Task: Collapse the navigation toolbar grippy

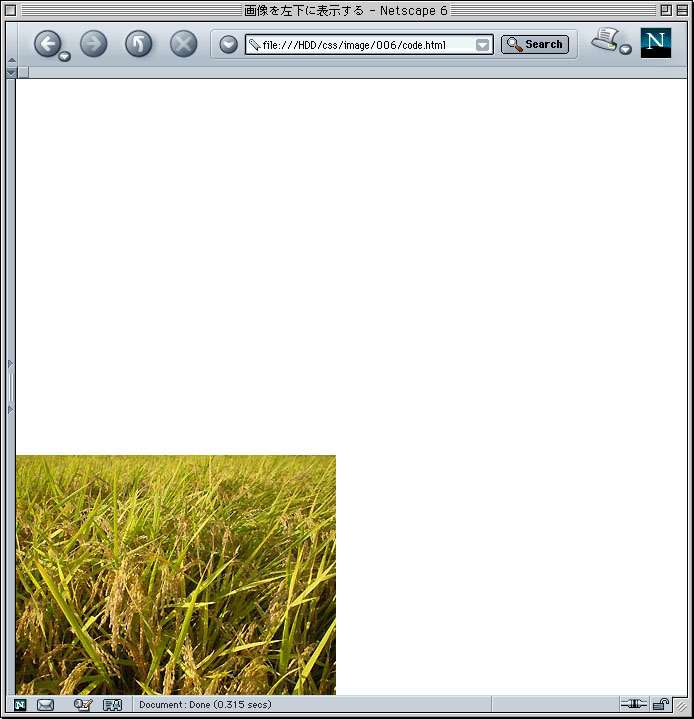Action: click(11, 44)
